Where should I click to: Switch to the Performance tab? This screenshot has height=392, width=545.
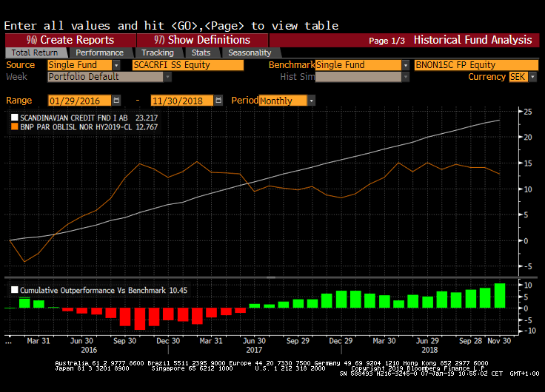pyautogui.click(x=99, y=53)
